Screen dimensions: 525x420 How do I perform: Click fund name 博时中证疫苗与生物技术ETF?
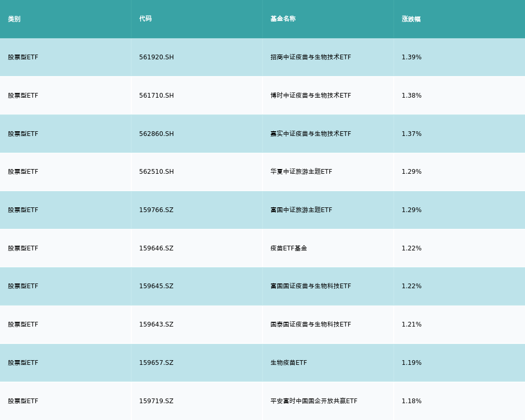(311, 96)
